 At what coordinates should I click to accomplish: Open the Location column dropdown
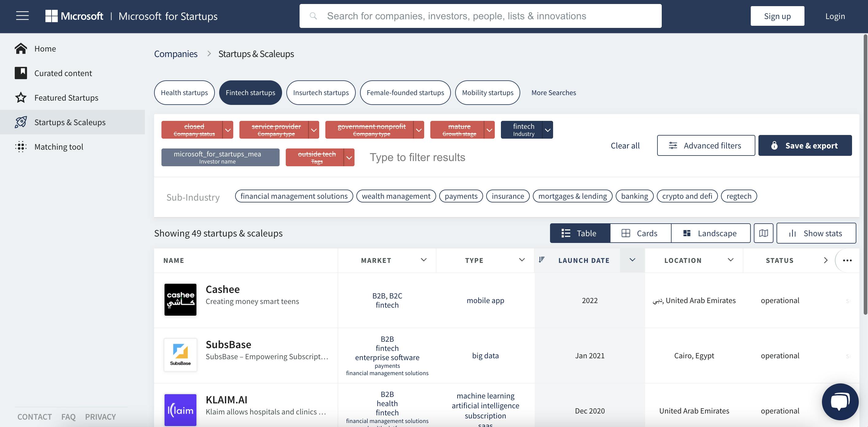(x=730, y=260)
